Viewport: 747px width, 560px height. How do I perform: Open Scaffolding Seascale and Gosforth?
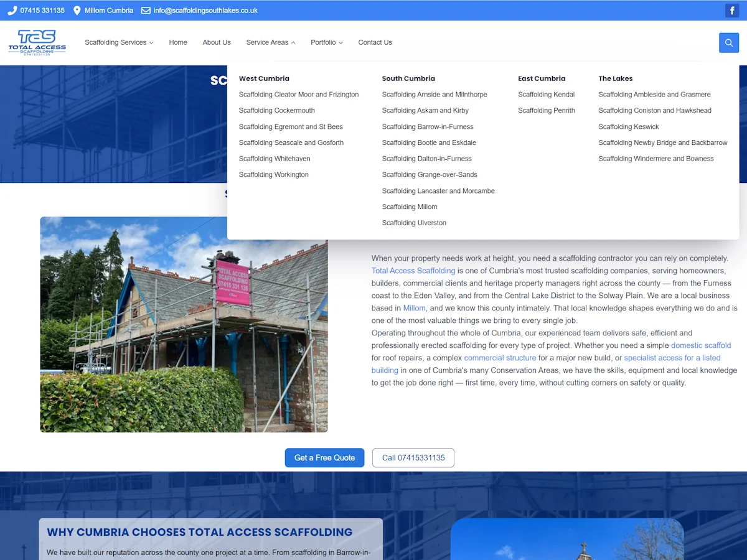(291, 142)
